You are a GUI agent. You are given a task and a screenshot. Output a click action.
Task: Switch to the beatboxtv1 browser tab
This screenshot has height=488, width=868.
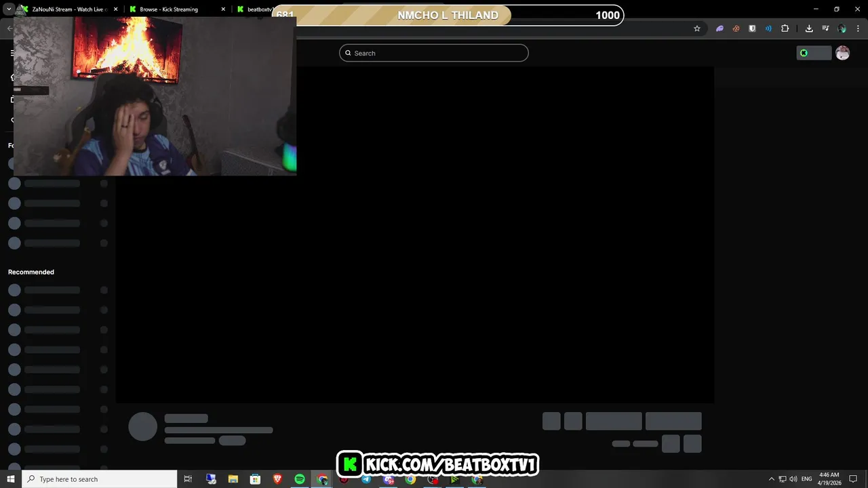(254, 9)
